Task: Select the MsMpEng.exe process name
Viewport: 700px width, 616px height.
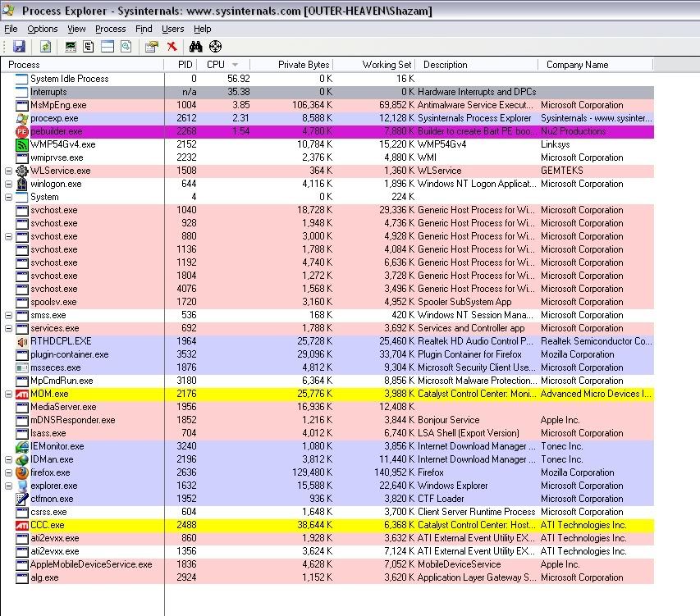Action: [58, 105]
